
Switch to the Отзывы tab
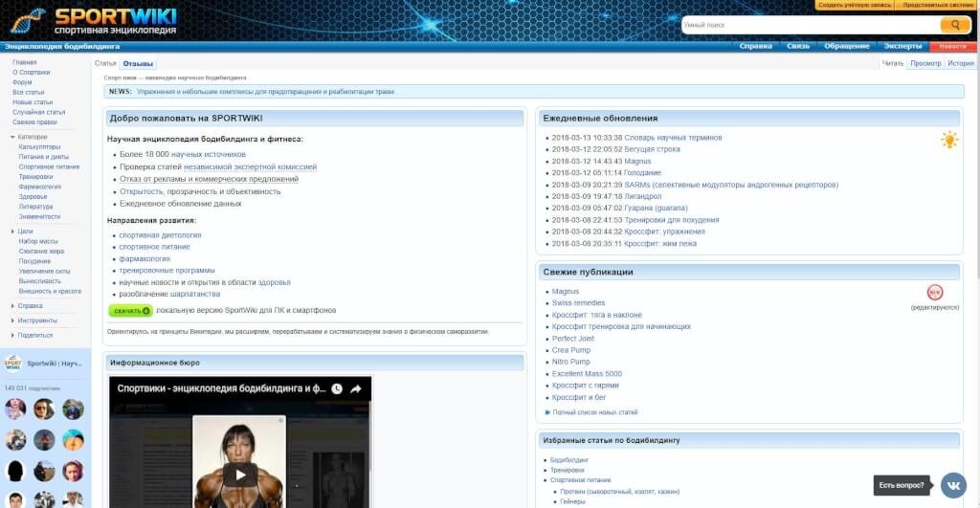138,64
